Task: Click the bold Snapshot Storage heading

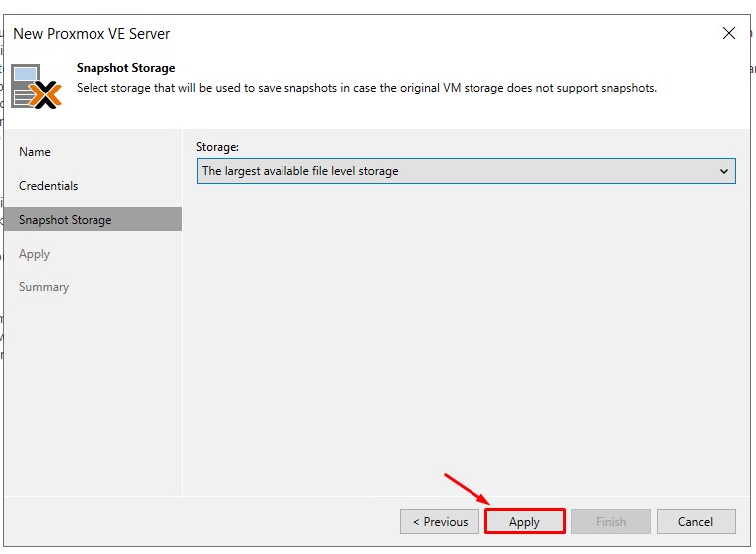Action: (x=126, y=68)
